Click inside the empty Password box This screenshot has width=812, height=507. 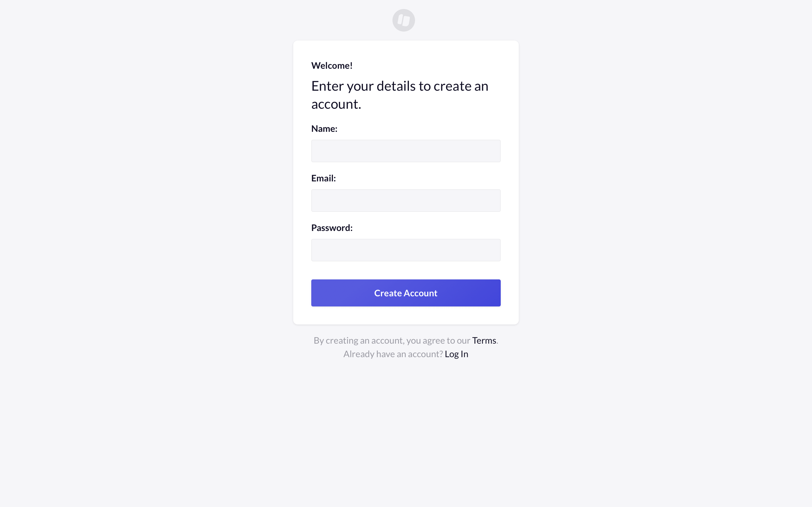point(406,250)
